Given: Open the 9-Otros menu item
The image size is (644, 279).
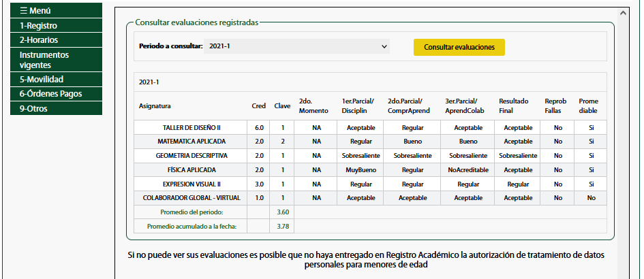Looking at the screenshot, I should [x=56, y=108].
